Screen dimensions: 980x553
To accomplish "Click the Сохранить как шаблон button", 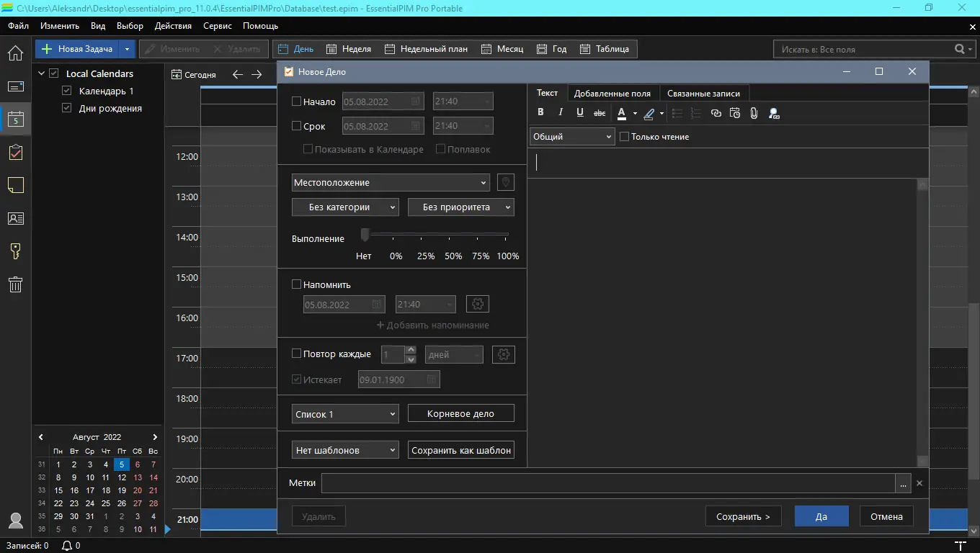I will point(461,450).
